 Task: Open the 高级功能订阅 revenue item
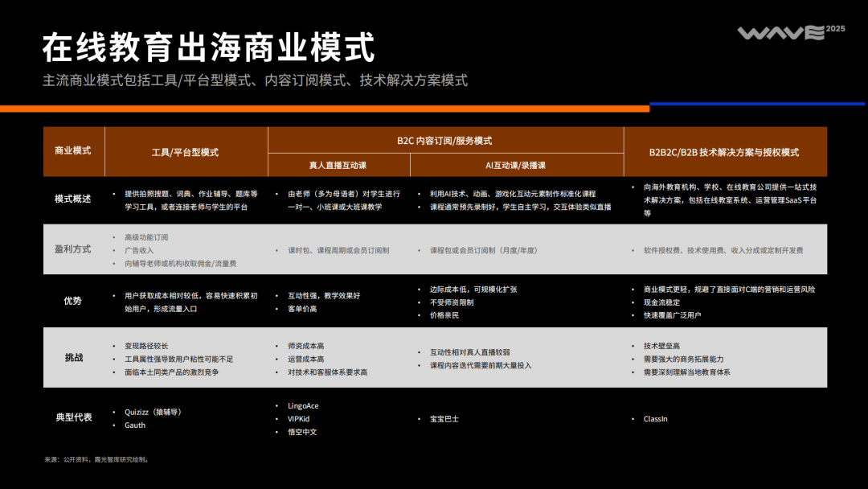148,236
